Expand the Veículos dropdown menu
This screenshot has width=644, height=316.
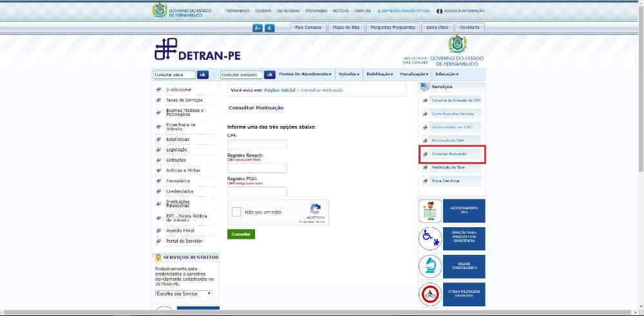[x=349, y=74]
